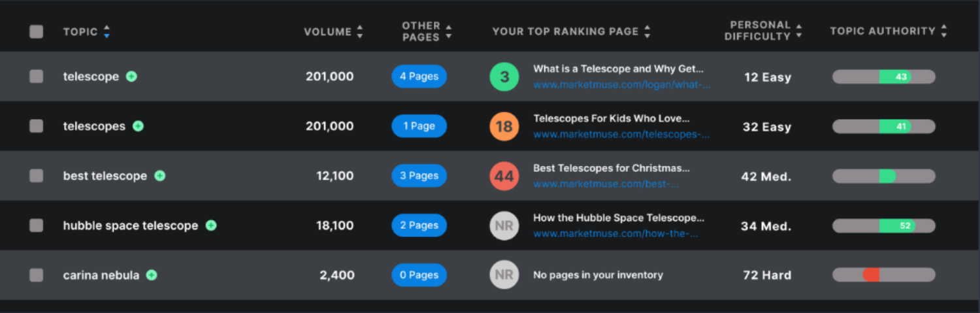Sort by Your Top Ranking Page header

coord(647,31)
